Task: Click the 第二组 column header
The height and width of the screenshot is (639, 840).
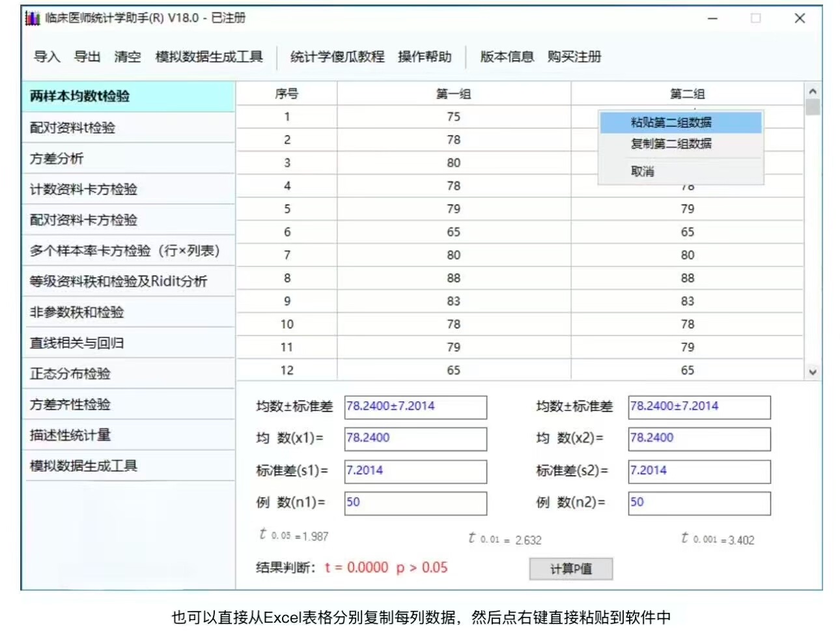Action: pyautogui.click(x=688, y=94)
